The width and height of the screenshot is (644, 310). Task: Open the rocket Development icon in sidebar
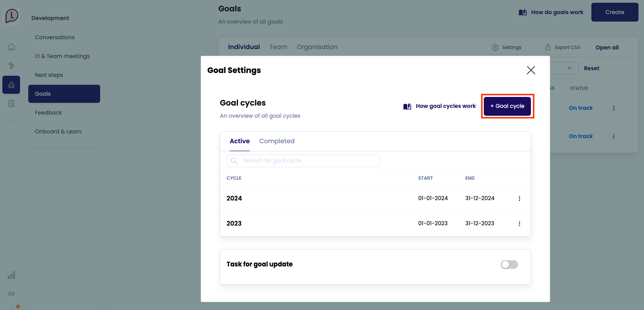(11, 85)
